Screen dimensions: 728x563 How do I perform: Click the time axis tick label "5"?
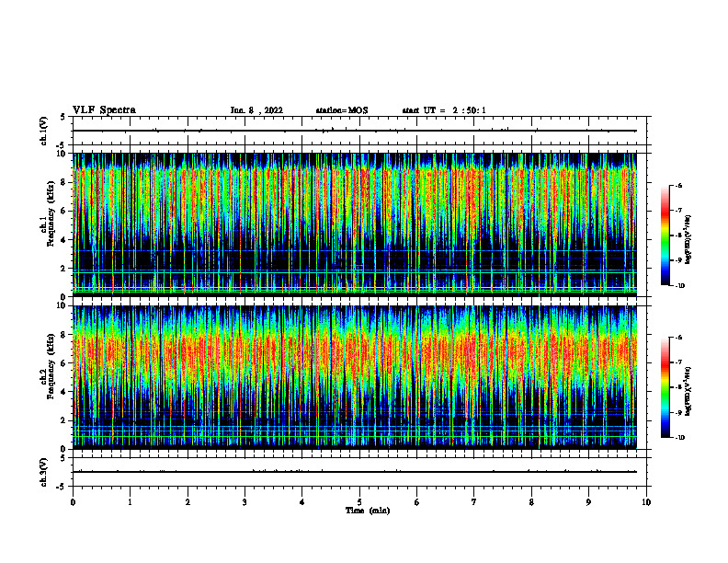[359, 502]
